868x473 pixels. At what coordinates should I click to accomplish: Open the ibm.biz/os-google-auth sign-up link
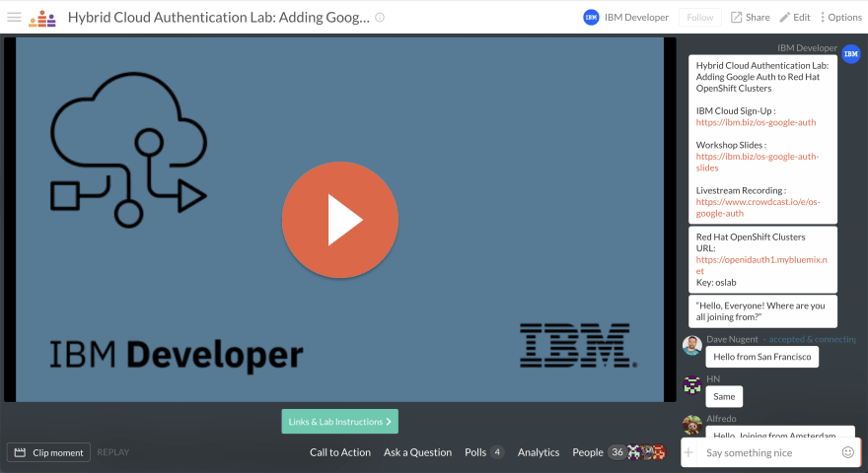point(756,122)
